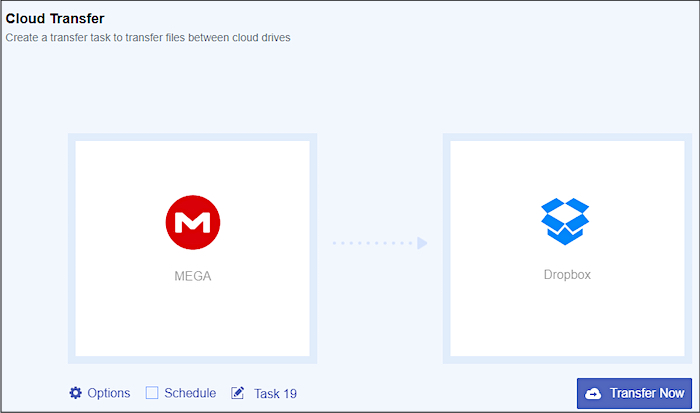Click blank area above the Dropbox logo
The image size is (700, 413).
(x=567, y=166)
